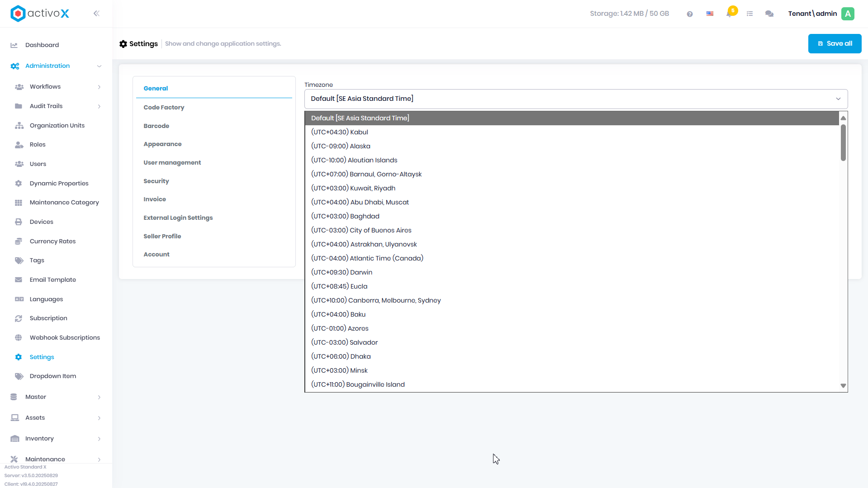Expand the Maintenance menu chevron
Viewport: 868px width, 488px height.
click(x=99, y=460)
